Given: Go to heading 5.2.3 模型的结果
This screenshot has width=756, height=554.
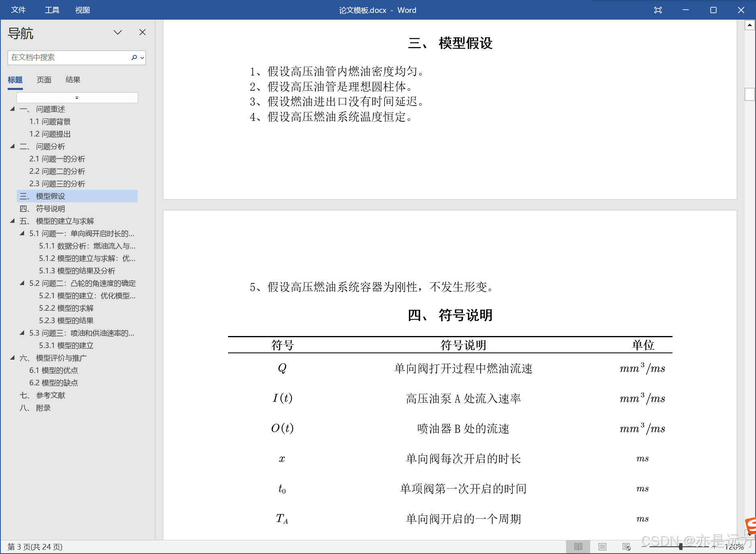Looking at the screenshot, I should [x=66, y=321].
